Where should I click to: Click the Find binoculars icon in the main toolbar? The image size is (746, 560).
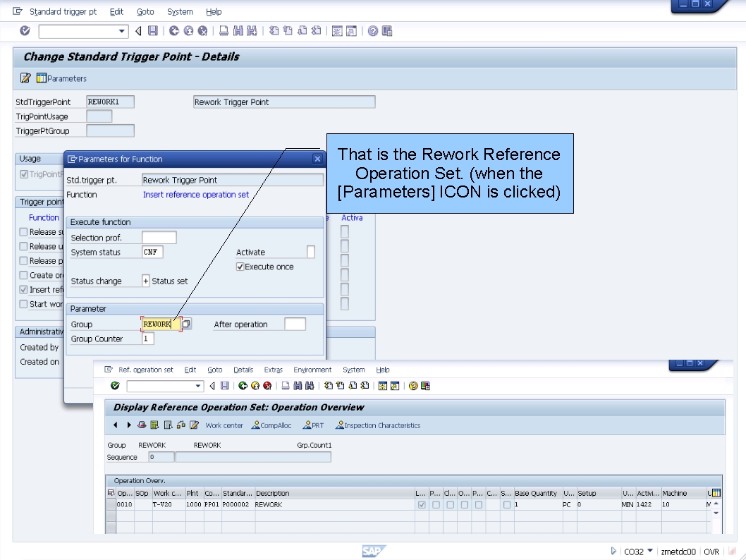coord(238,31)
